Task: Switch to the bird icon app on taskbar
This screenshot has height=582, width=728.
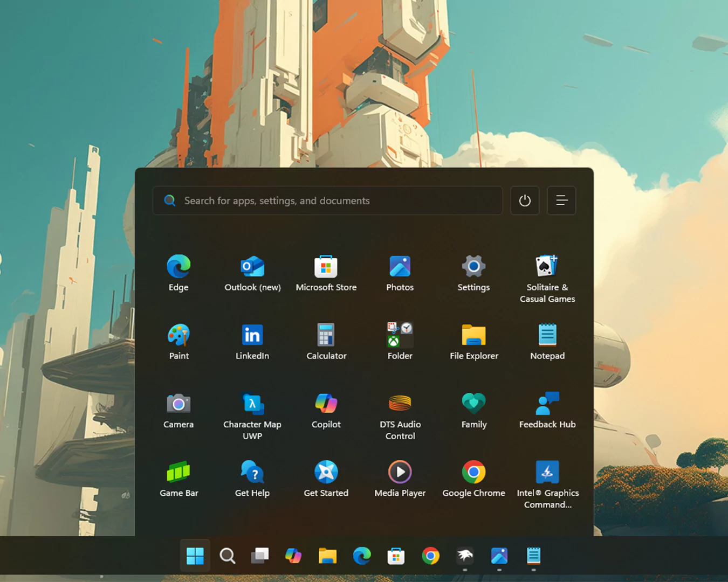Action: (x=465, y=556)
